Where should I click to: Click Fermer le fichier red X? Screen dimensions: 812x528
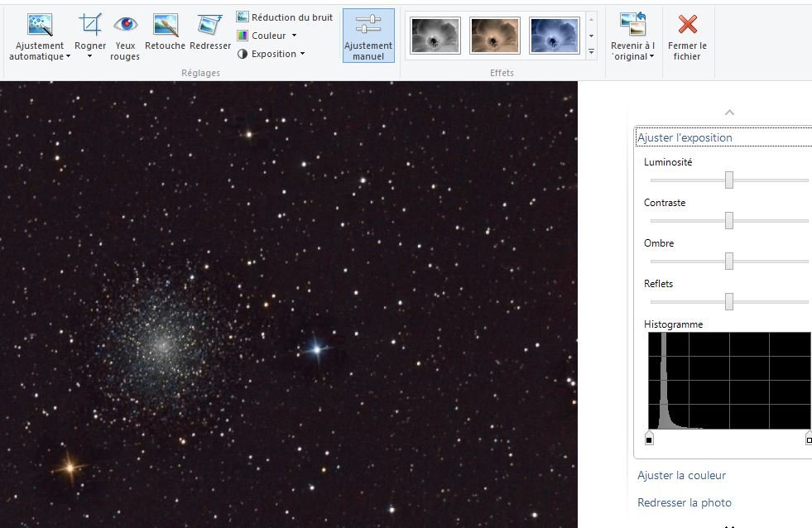coord(687,24)
